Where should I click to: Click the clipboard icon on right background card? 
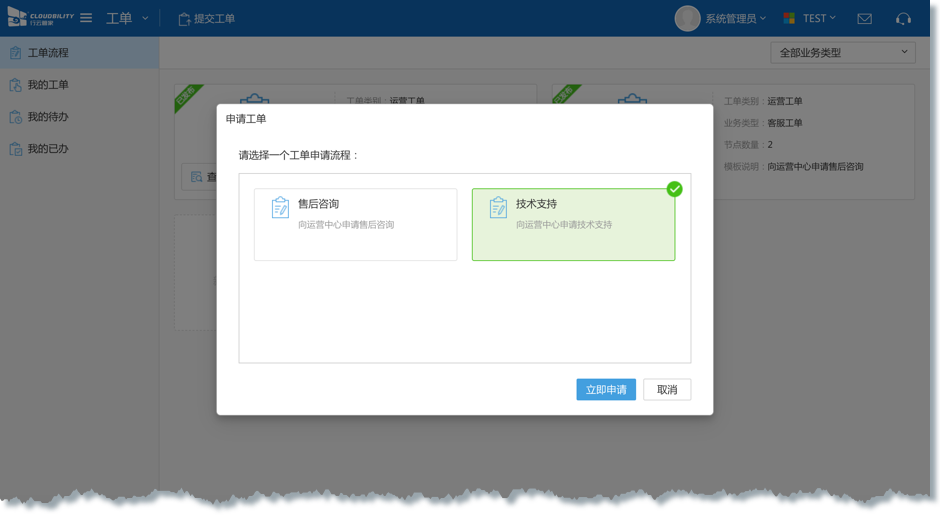(632, 99)
